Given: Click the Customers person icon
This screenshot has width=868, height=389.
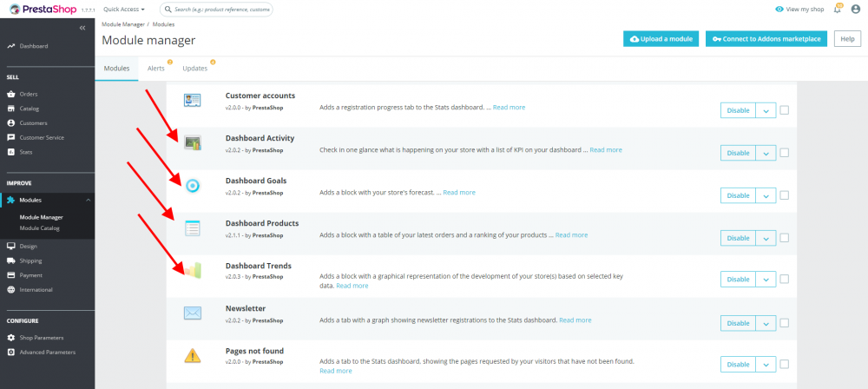Looking at the screenshot, I should click(10, 123).
